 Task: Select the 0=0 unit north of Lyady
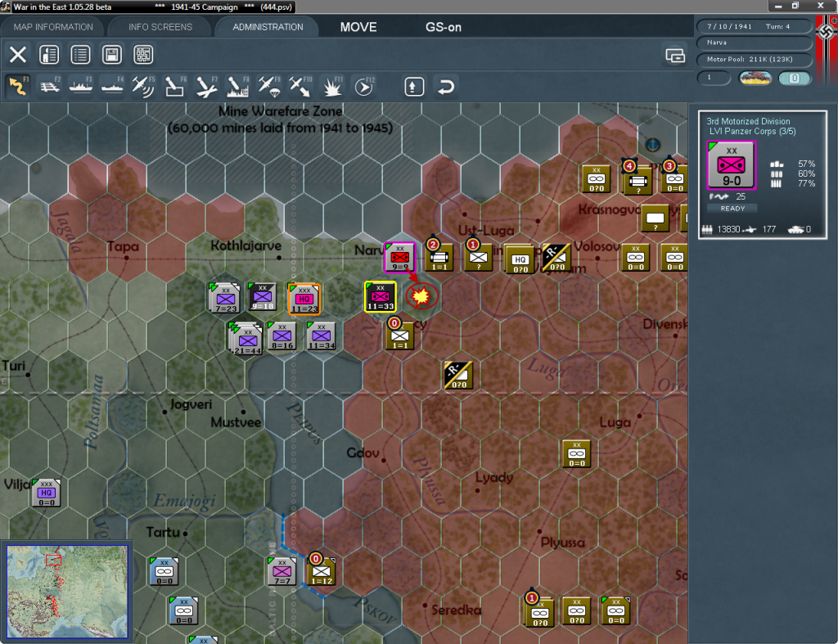[577, 453]
